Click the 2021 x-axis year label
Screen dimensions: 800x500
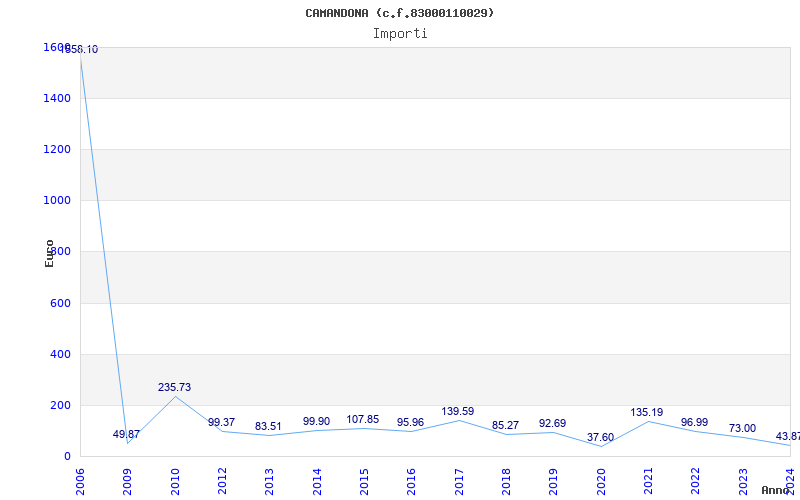coord(648,482)
